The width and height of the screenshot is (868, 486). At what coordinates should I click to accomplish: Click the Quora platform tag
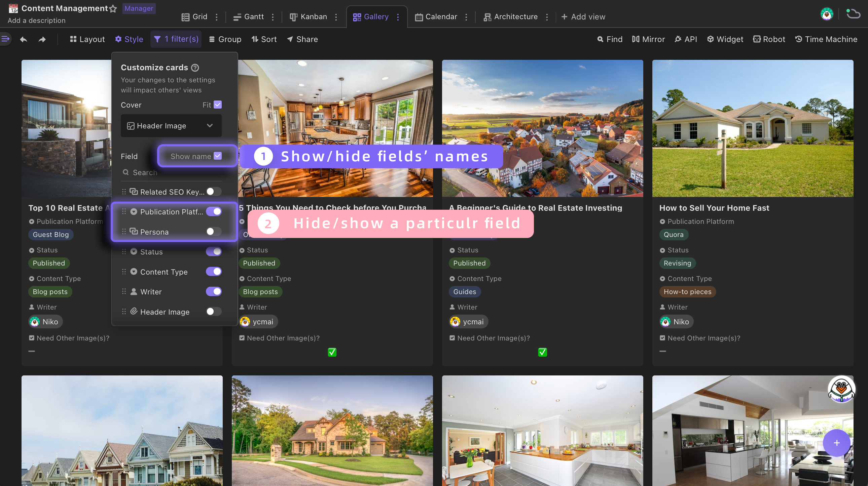(x=674, y=235)
